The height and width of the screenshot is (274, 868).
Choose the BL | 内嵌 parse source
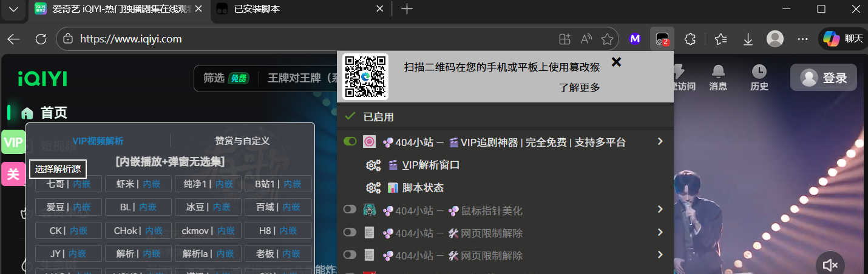pos(138,207)
